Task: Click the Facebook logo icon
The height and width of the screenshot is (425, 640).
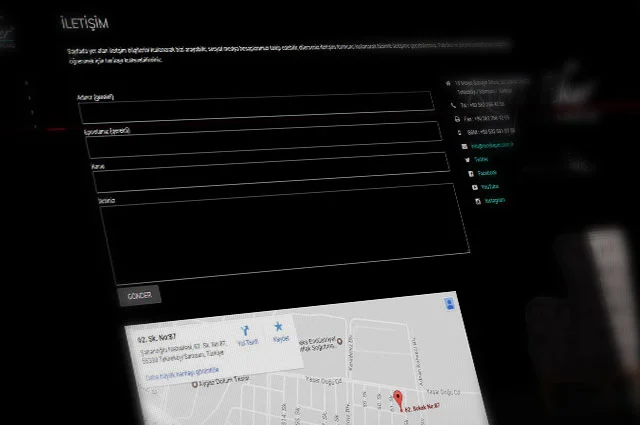Action: (471, 174)
